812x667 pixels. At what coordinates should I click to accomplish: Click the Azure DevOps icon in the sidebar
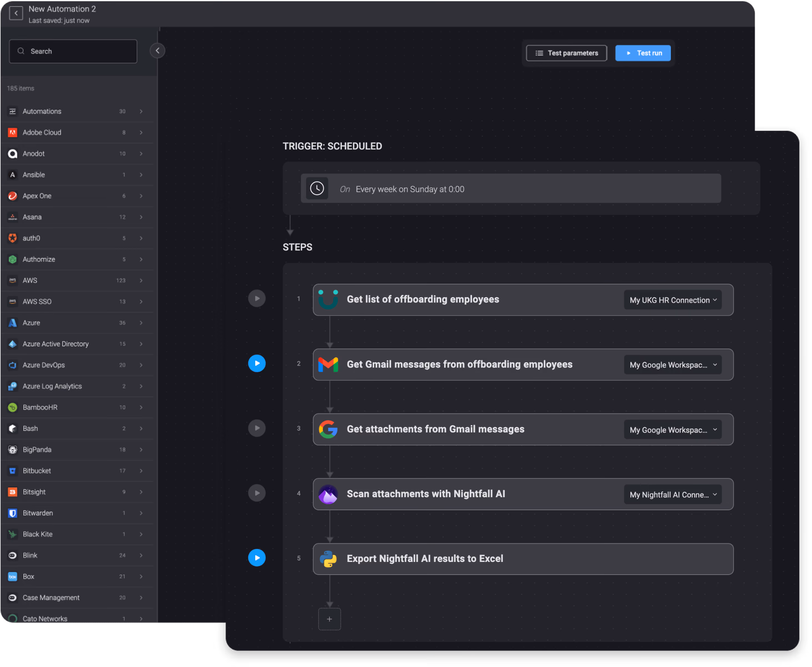coord(13,365)
